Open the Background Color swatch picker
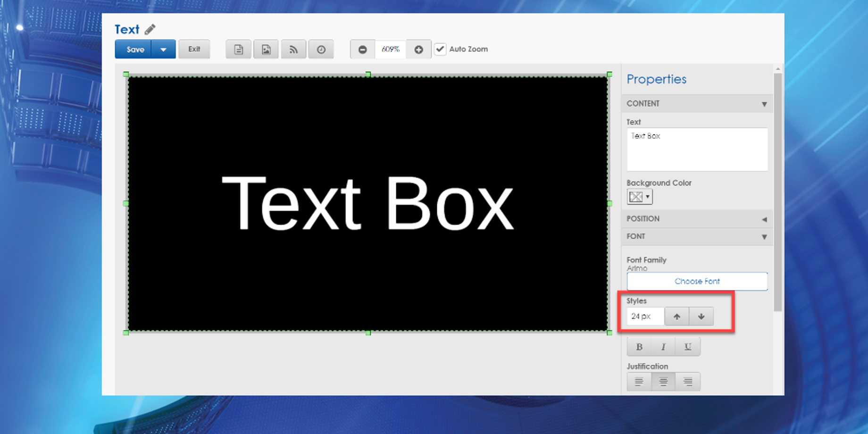Viewport: 868px width, 434px height. pos(640,197)
